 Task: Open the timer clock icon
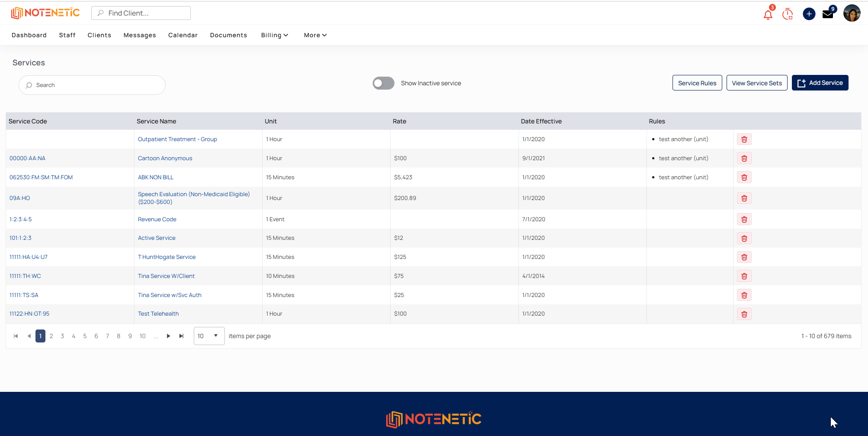[x=788, y=14]
